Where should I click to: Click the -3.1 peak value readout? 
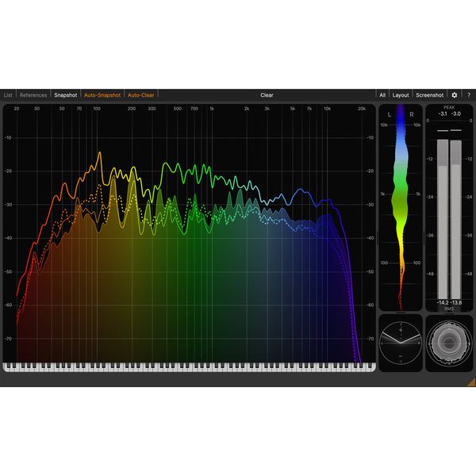[443, 113]
